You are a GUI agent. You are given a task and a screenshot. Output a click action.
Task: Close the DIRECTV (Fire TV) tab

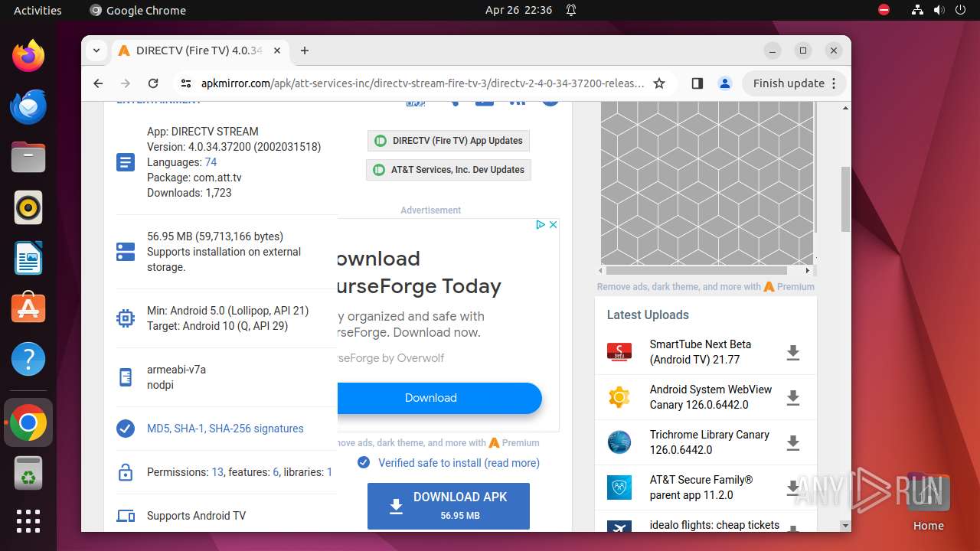click(x=277, y=51)
